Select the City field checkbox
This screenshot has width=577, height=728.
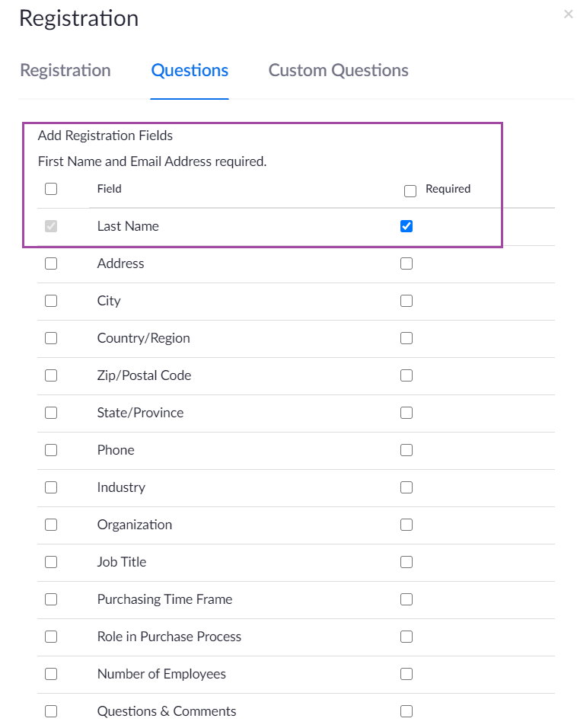51,301
